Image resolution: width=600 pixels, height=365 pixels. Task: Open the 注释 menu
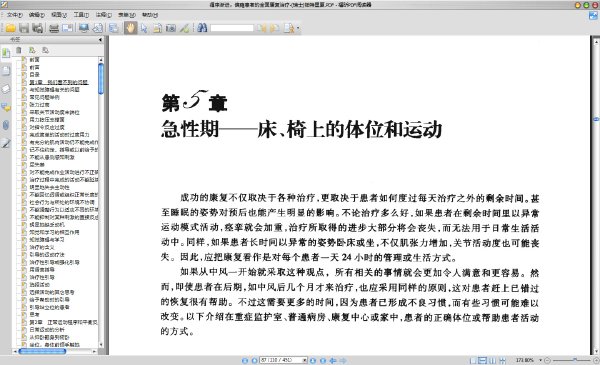(x=104, y=15)
